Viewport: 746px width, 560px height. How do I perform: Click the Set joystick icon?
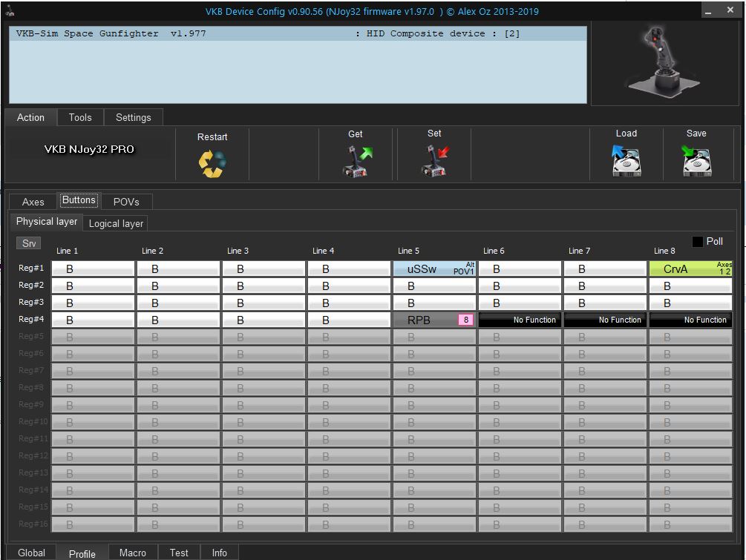(x=434, y=161)
